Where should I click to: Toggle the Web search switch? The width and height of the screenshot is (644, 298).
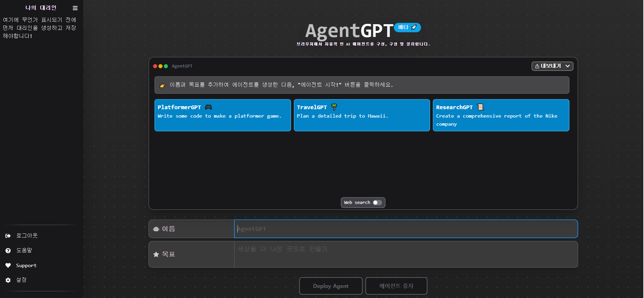click(377, 203)
